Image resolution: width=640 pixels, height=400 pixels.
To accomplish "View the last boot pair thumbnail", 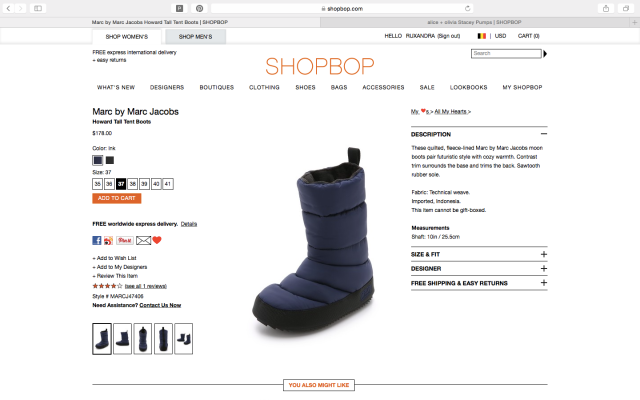I will 184,339.
